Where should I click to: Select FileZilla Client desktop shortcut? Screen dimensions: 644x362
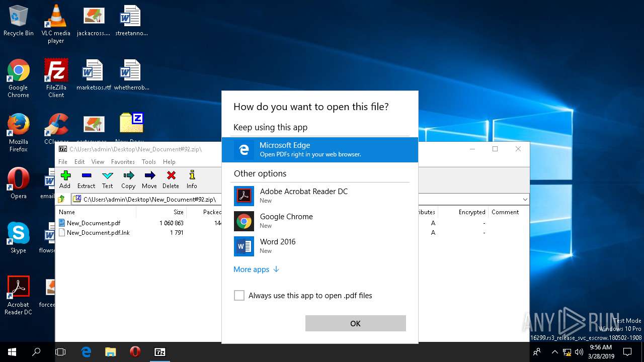click(56, 78)
